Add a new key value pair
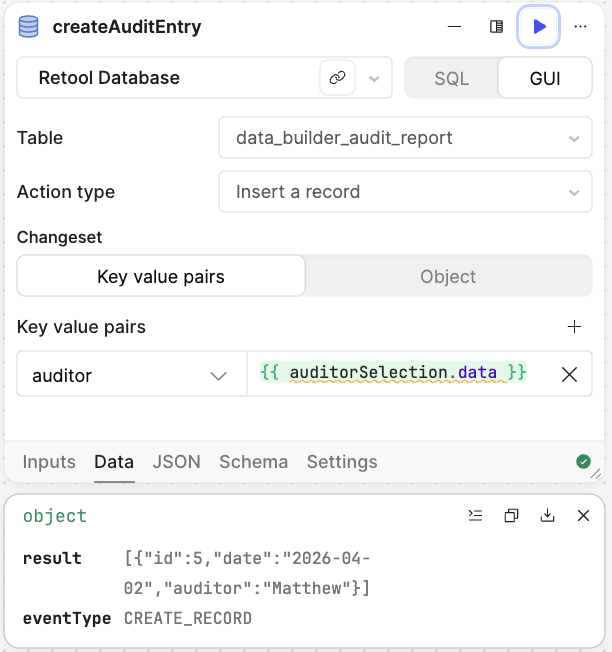This screenshot has width=612, height=652. 574,327
